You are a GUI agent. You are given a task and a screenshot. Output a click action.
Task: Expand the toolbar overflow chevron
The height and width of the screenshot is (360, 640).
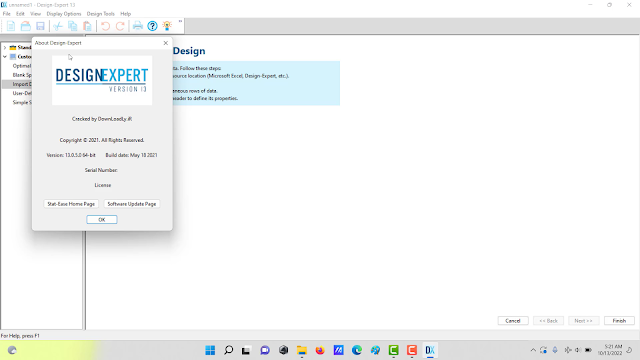pyautogui.click(x=180, y=21)
